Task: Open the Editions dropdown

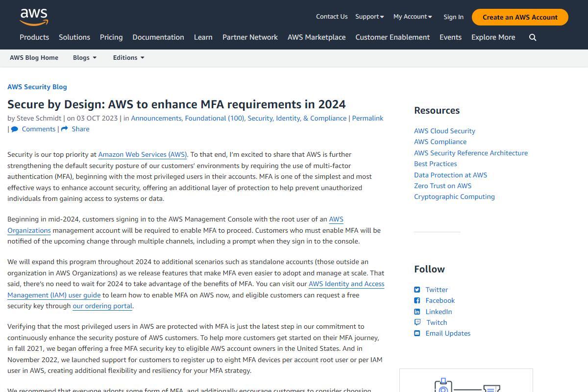Action: [x=129, y=58]
